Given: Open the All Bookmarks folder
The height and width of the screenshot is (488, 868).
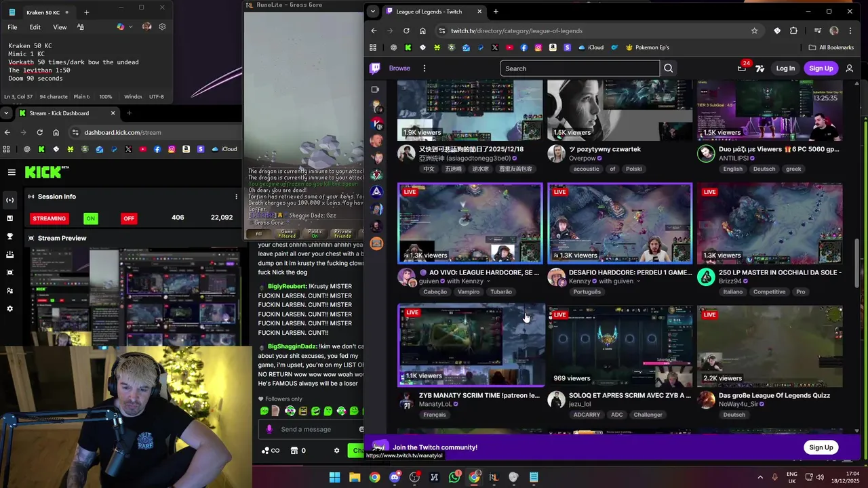Looking at the screenshot, I should coord(831,47).
